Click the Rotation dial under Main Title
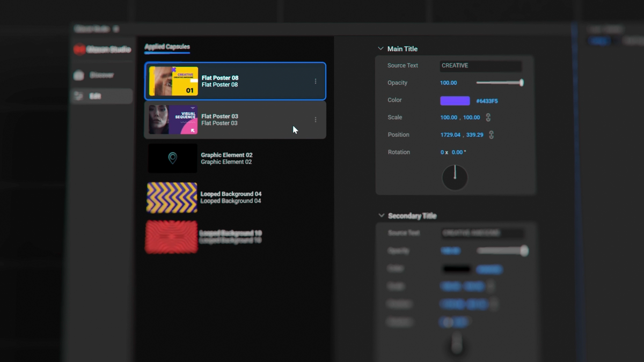 pos(455,177)
